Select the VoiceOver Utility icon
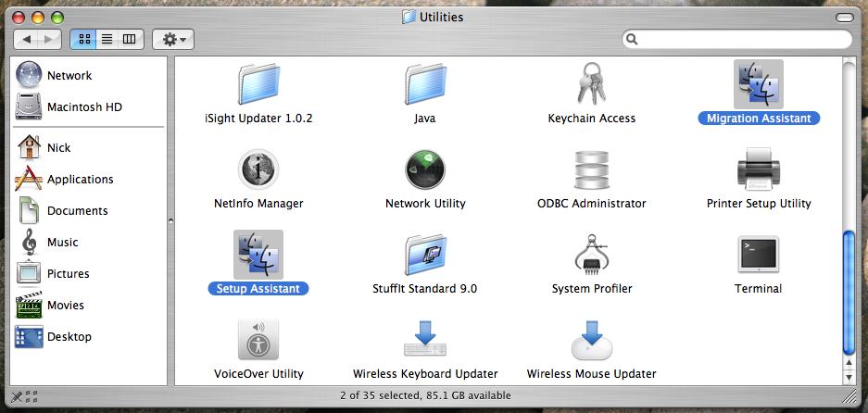 [x=258, y=339]
